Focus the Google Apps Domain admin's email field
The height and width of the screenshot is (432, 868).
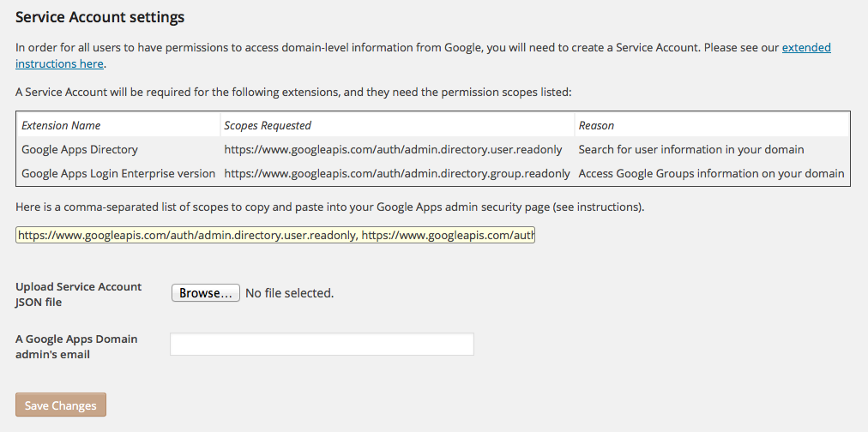(322, 344)
